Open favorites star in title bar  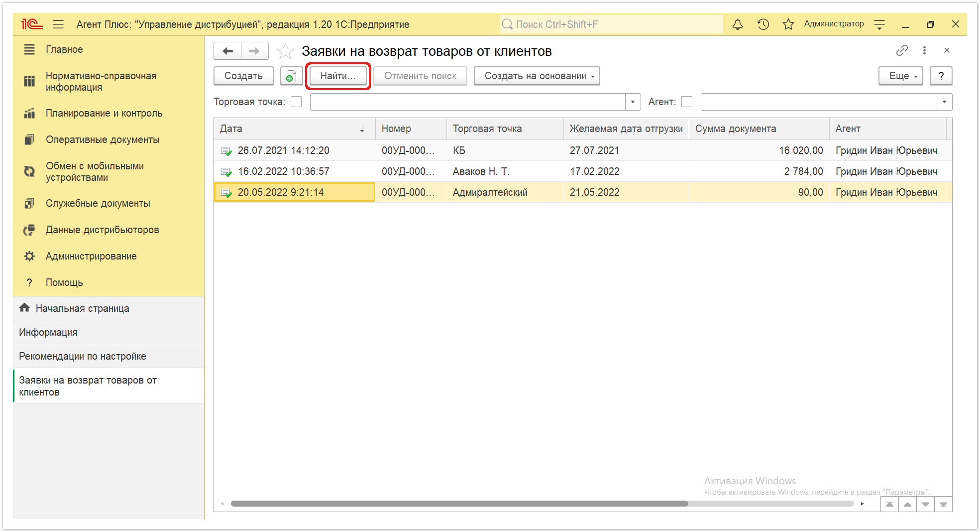click(788, 24)
